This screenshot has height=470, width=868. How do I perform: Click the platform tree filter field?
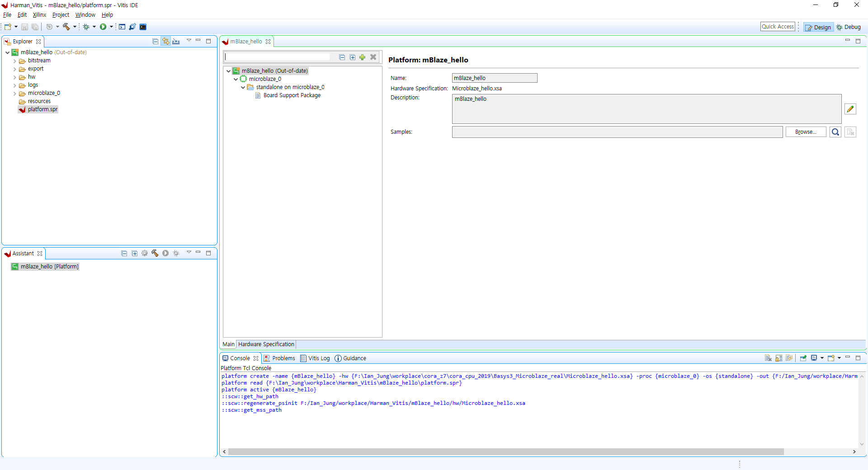tap(278, 57)
